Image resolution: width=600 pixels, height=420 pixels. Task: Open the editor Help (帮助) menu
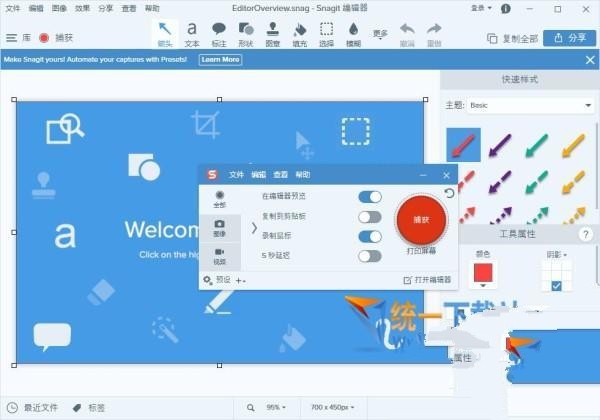coord(152,8)
